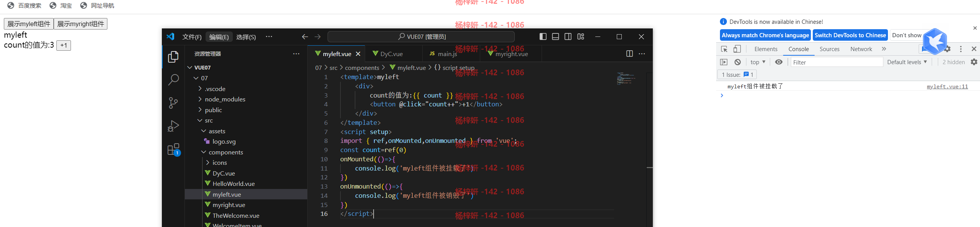
Task: Open the 选择(S) menu
Action: (246, 37)
